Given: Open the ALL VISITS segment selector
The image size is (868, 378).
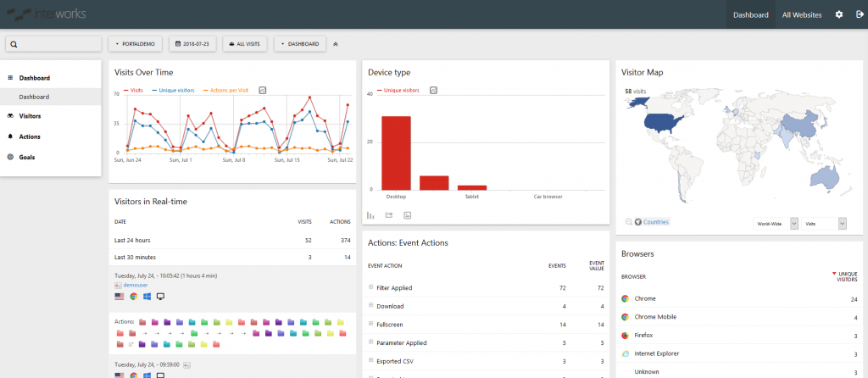Looking at the screenshot, I should (245, 44).
